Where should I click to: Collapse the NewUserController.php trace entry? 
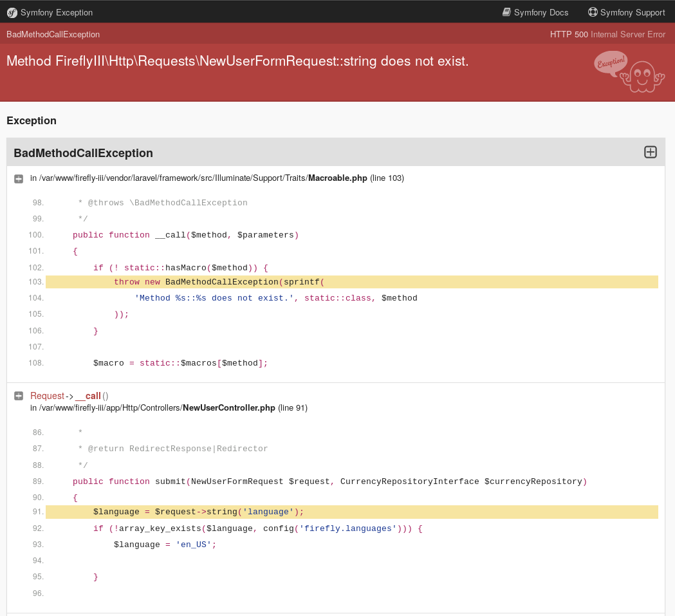tap(19, 396)
